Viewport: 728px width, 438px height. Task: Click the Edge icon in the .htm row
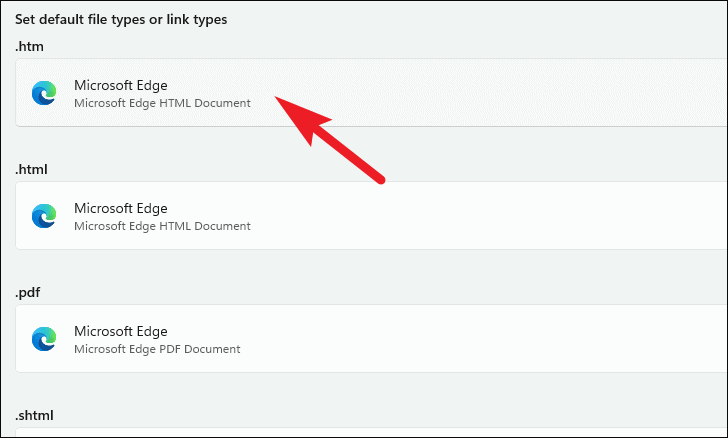pyautogui.click(x=44, y=93)
